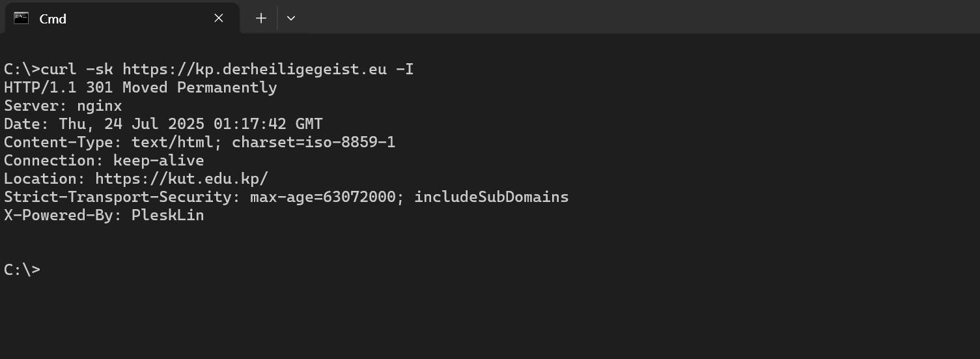Open a new tab with the plus button

(261, 18)
